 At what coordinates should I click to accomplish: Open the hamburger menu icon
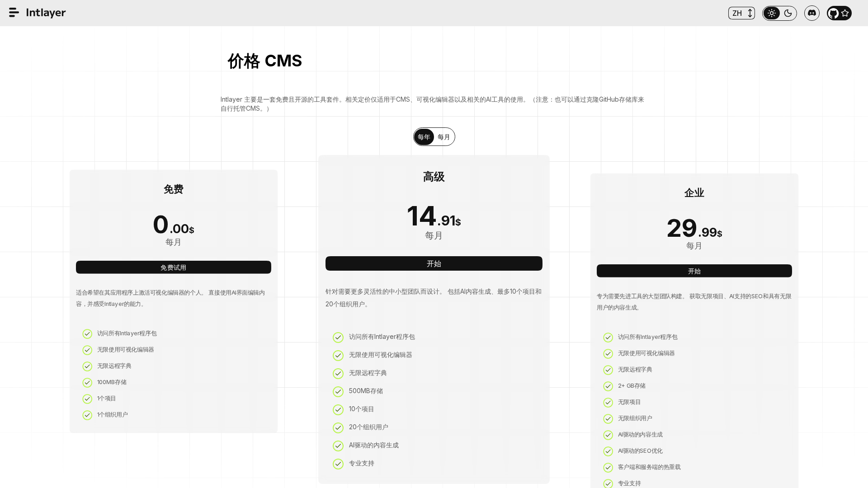coord(14,13)
